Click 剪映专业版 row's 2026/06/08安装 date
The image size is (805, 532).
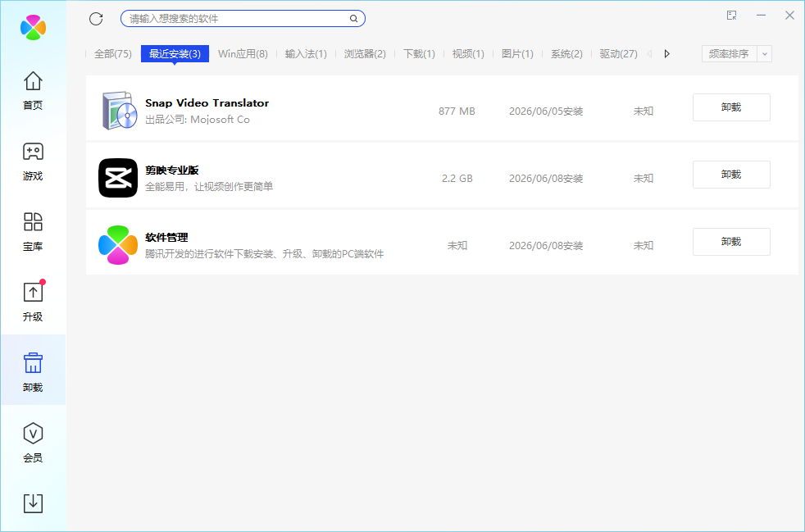[x=546, y=178]
